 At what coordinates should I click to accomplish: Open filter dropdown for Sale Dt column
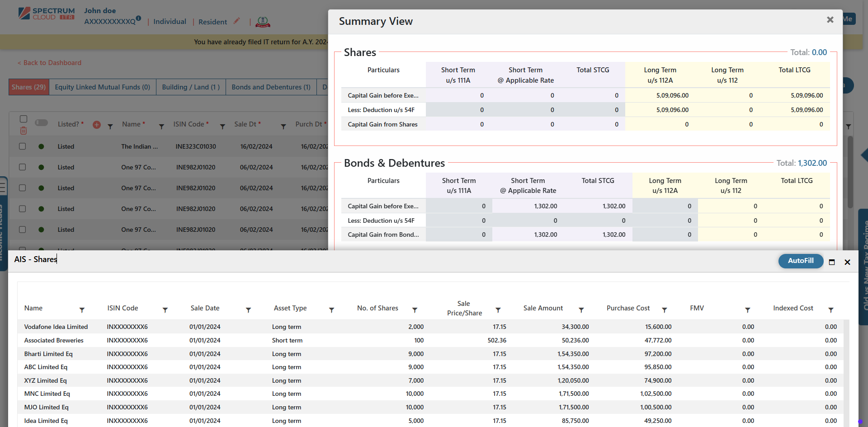pos(283,127)
